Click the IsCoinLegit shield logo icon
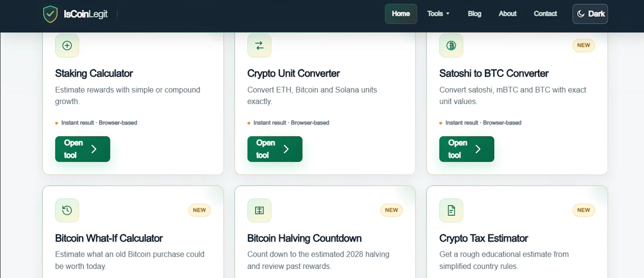 [x=50, y=14]
